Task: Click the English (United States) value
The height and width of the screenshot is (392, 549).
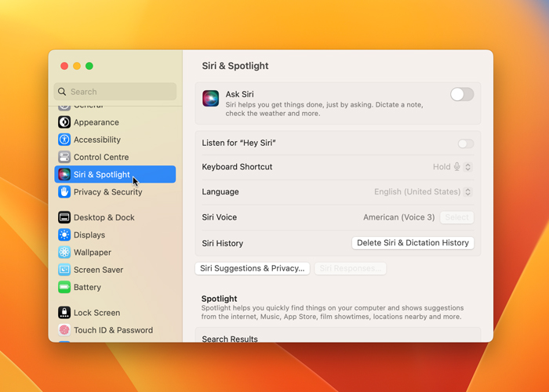Action: pos(417,192)
